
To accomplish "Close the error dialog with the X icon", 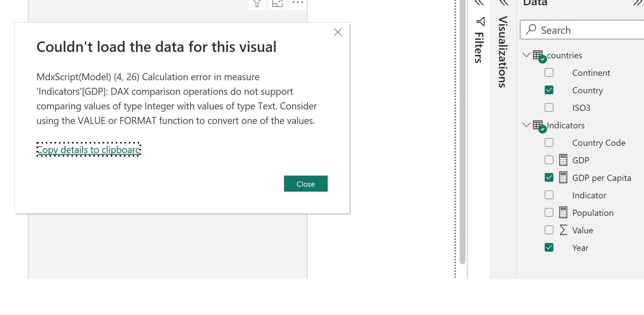I will point(338,32).
